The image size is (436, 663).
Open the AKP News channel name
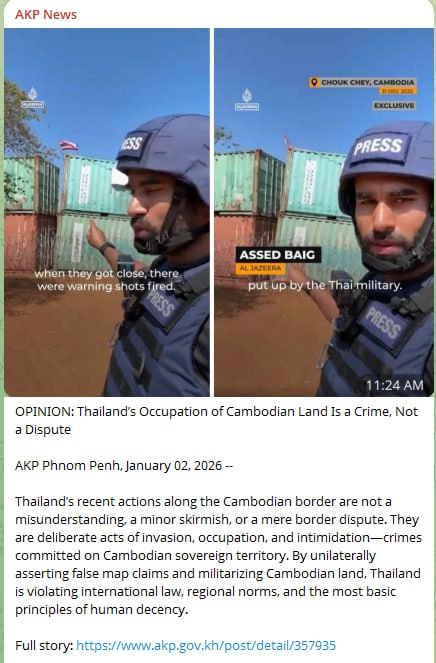pyautogui.click(x=46, y=15)
